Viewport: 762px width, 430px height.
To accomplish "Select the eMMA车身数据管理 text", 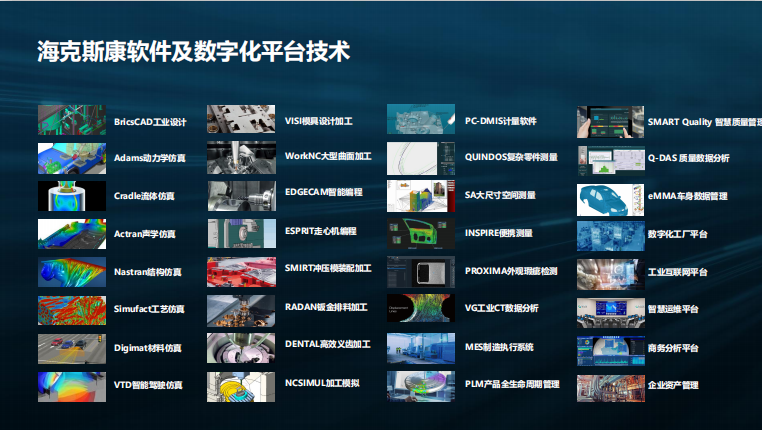I will (x=688, y=196).
